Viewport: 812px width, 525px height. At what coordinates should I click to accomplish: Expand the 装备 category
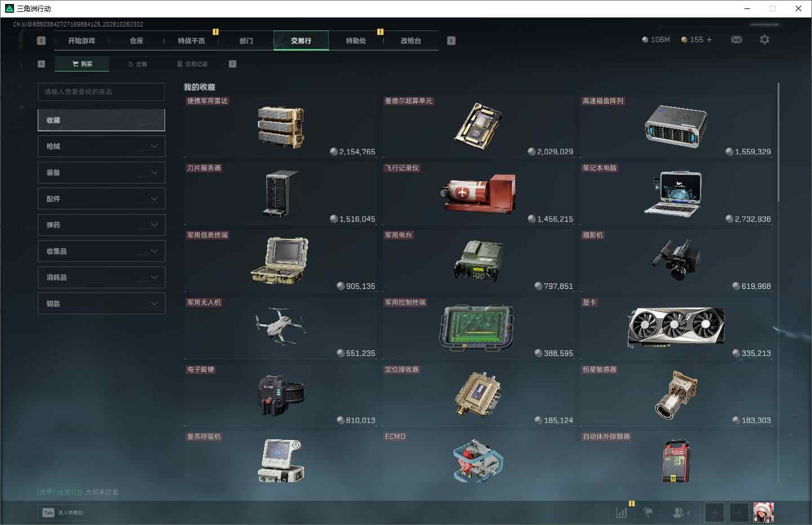click(x=101, y=172)
